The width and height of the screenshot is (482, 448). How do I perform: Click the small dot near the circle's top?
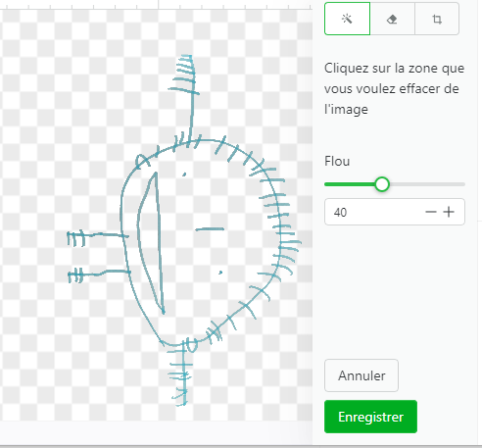pos(184,174)
